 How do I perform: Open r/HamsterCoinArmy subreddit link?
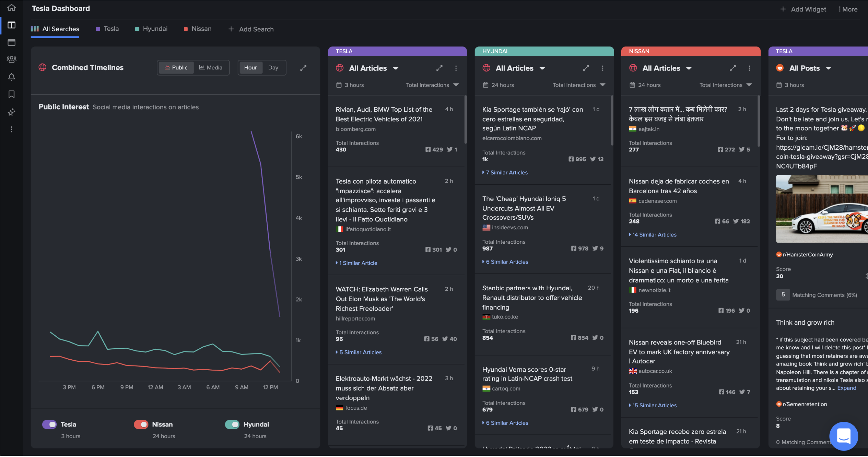click(804, 255)
